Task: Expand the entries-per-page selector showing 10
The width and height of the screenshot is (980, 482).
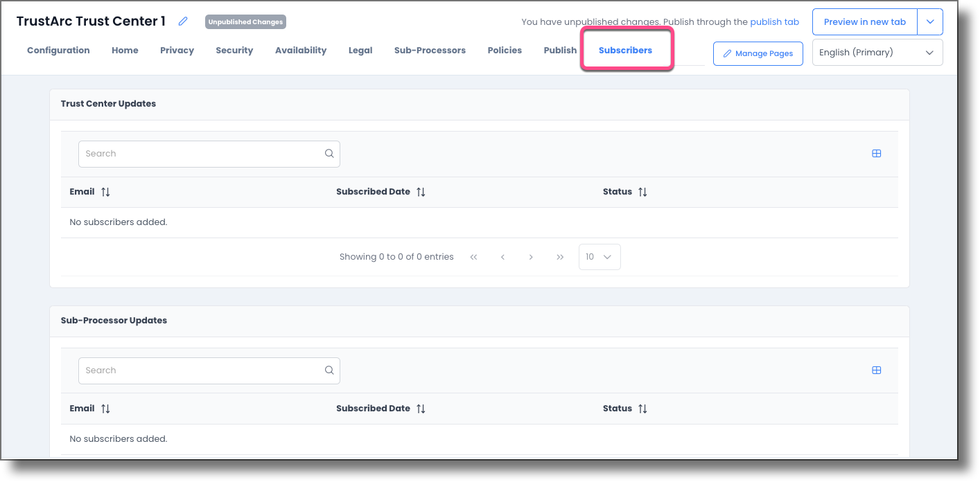Action: click(x=599, y=256)
